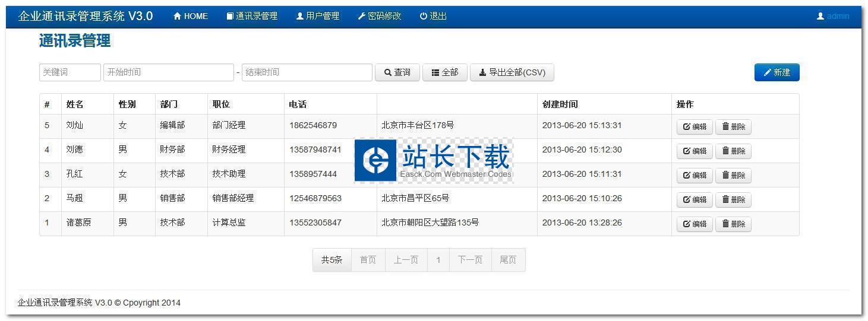The image size is (868, 321).
Task: Click the 全部 list button
Action: [444, 72]
